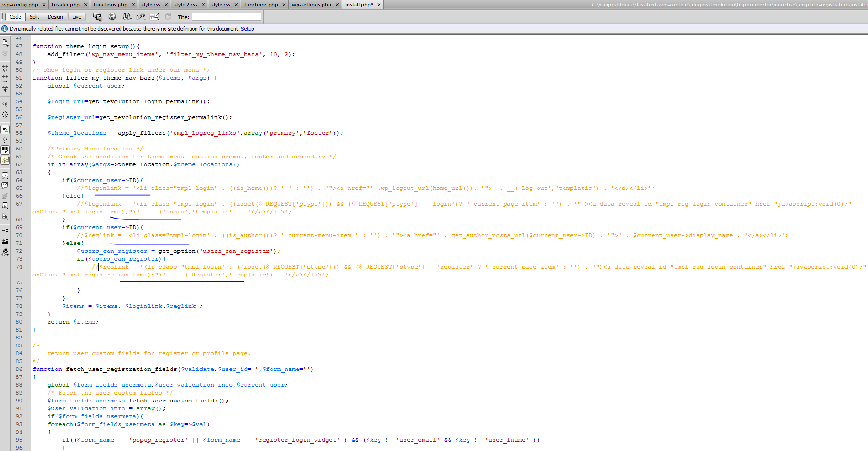868x451 pixels.
Task: Click Balance Braces icon
Action: click(x=5, y=114)
